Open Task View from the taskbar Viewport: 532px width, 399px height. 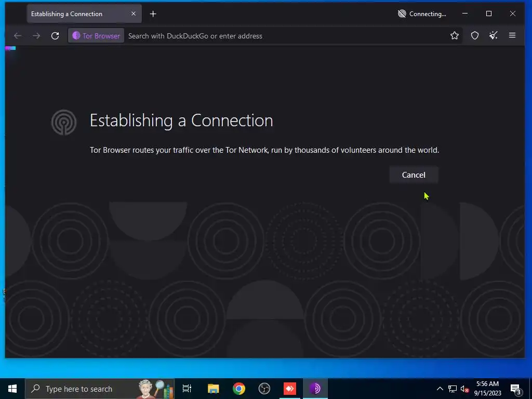coord(187,389)
